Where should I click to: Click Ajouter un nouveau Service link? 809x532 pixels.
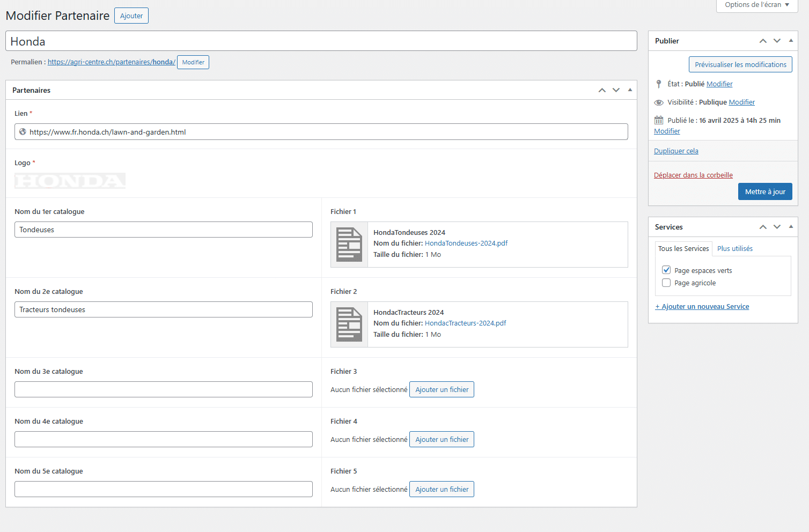tap(702, 307)
